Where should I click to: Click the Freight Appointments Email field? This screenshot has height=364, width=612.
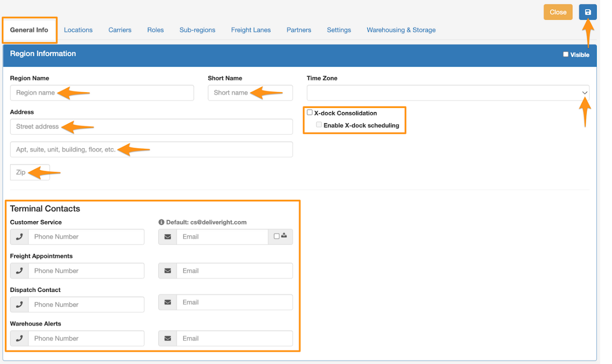coord(234,271)
